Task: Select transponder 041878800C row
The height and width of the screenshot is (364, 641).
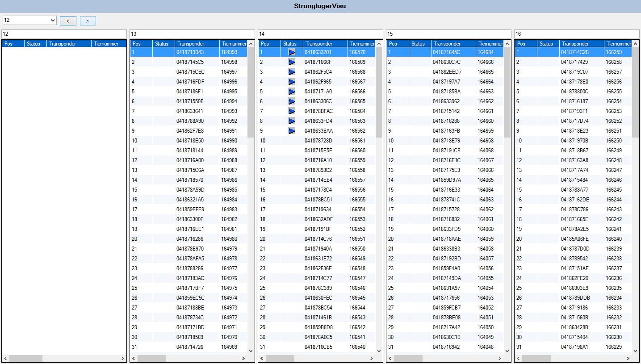Action: pyautogui.click(x=573, y=92)
